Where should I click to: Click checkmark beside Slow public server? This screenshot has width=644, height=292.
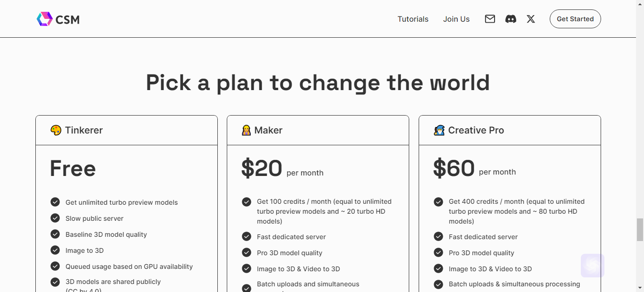coord(55,218)
